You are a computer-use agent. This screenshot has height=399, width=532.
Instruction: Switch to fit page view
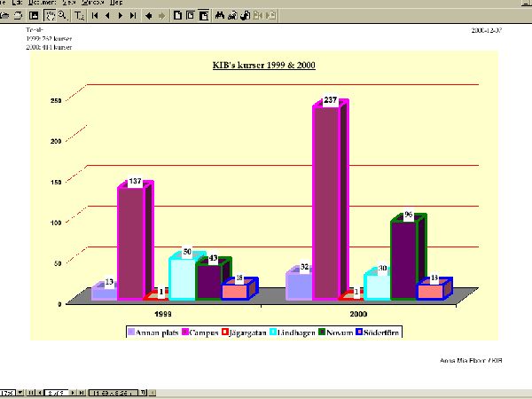pos(190,15)
